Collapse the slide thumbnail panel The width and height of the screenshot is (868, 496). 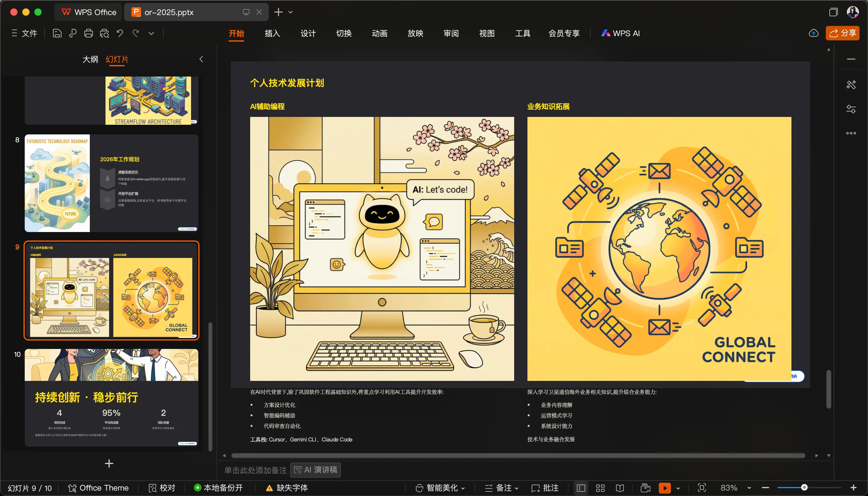tap(201, 59)
